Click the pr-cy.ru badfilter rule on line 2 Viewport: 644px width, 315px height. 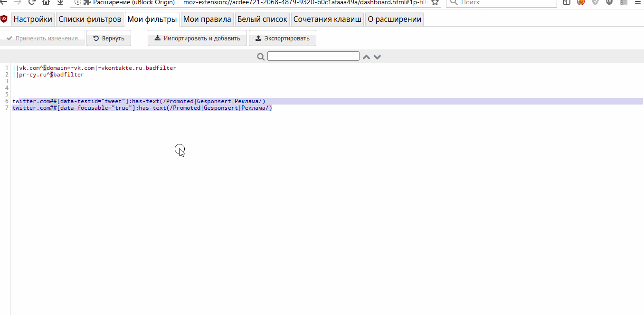tap(48, 75)
